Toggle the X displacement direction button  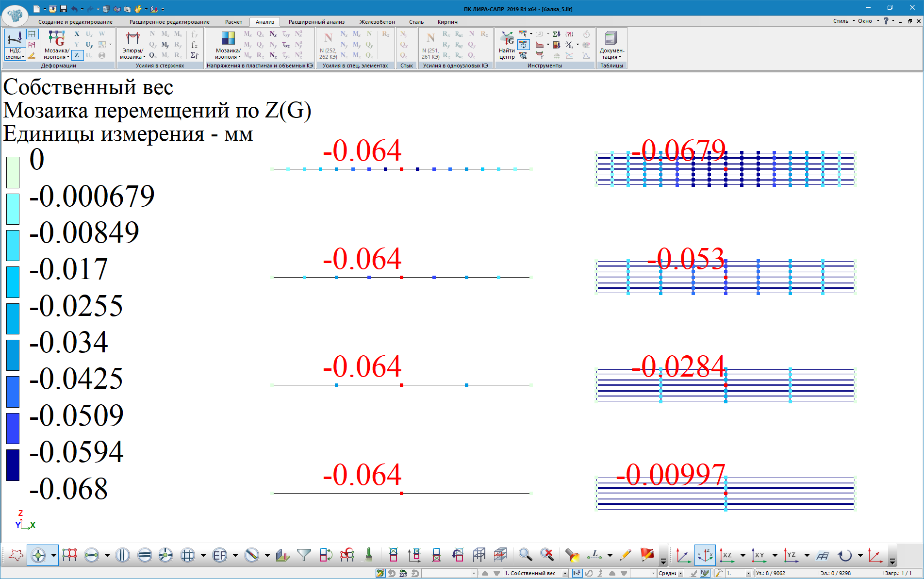77,34
